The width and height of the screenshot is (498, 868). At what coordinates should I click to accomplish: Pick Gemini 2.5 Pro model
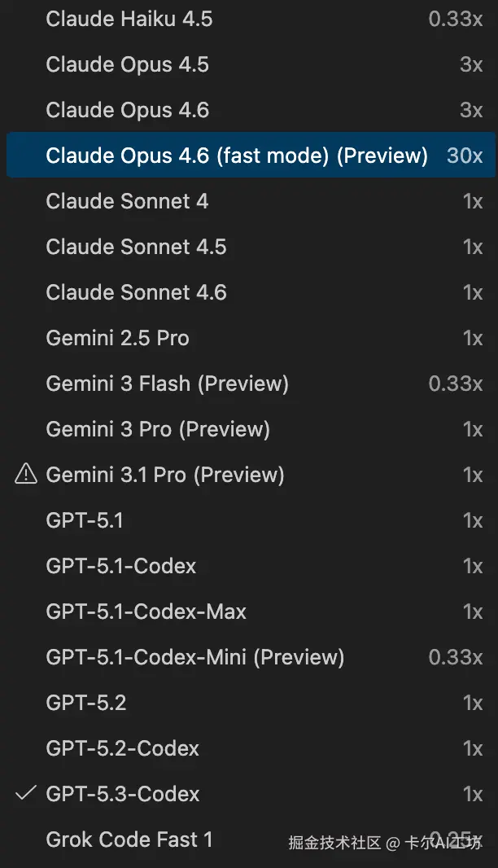point(117,338)
